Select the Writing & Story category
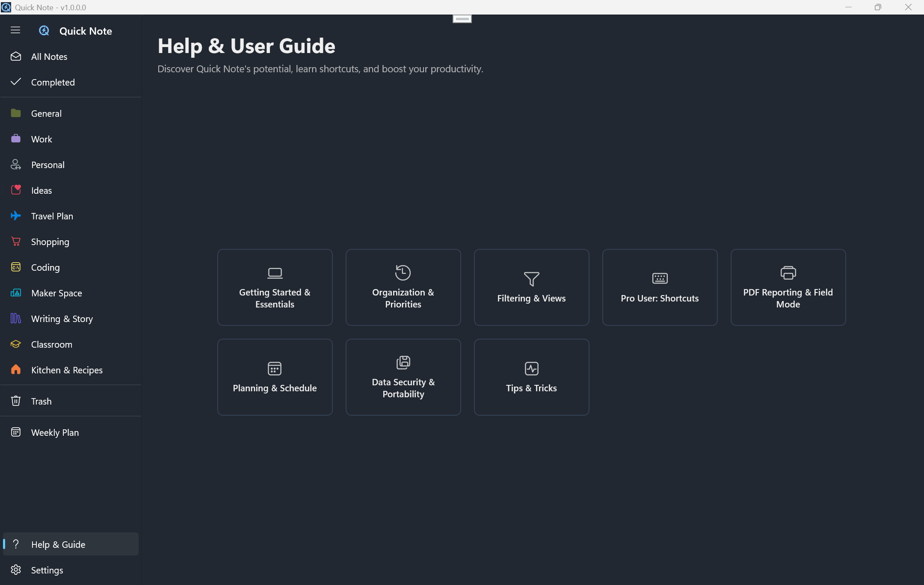The height and width of the screenshot is (585, 924). pos(62,319)
